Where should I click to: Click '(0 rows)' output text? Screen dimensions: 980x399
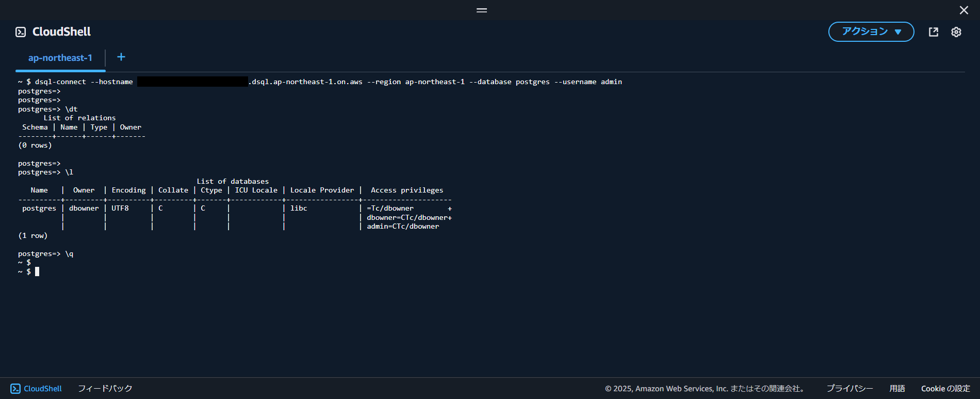[35, 145]
